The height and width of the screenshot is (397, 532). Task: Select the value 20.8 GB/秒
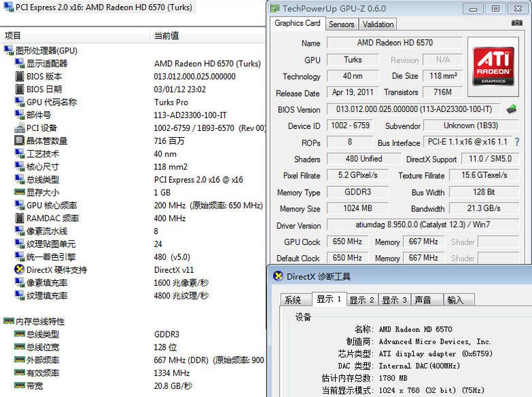173,386
